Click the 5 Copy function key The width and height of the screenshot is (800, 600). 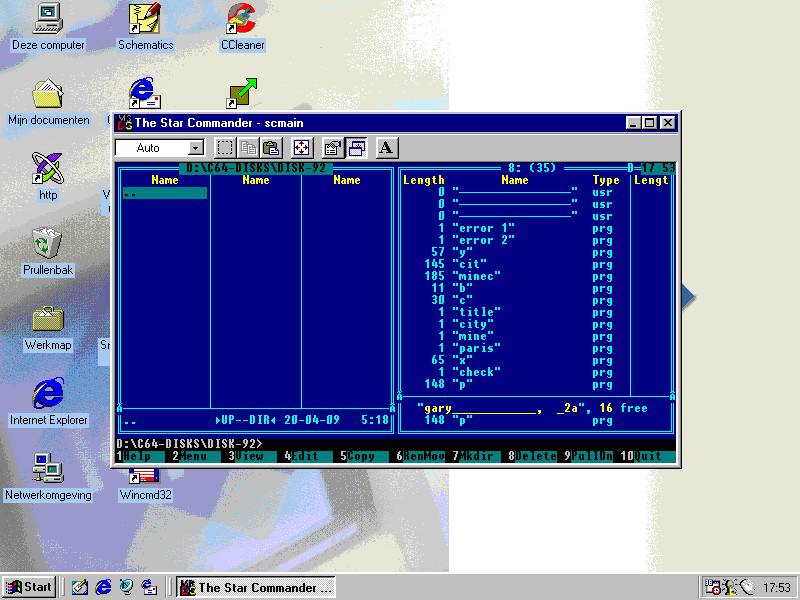(x=363, y=456)
